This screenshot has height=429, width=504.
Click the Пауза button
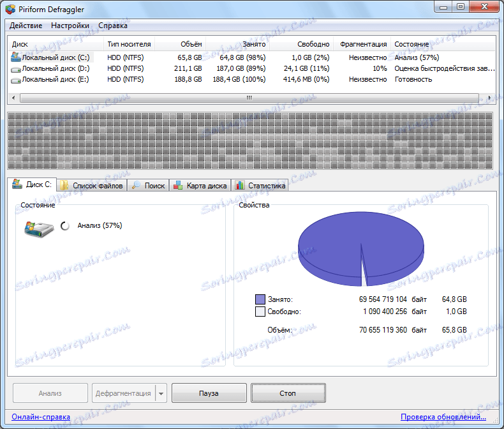point(209,393)
